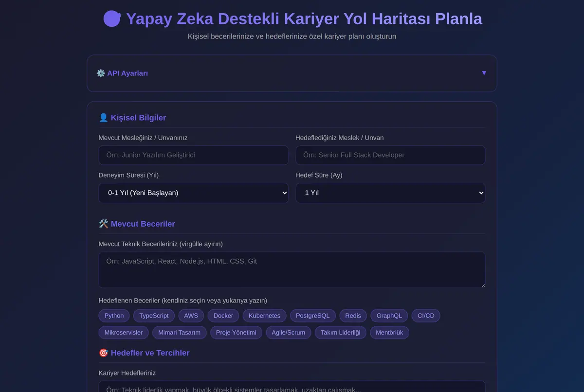Screen dimensions: 584x392
Task: Click the page subtitle about kariyer planı
Action: point(292,36)
